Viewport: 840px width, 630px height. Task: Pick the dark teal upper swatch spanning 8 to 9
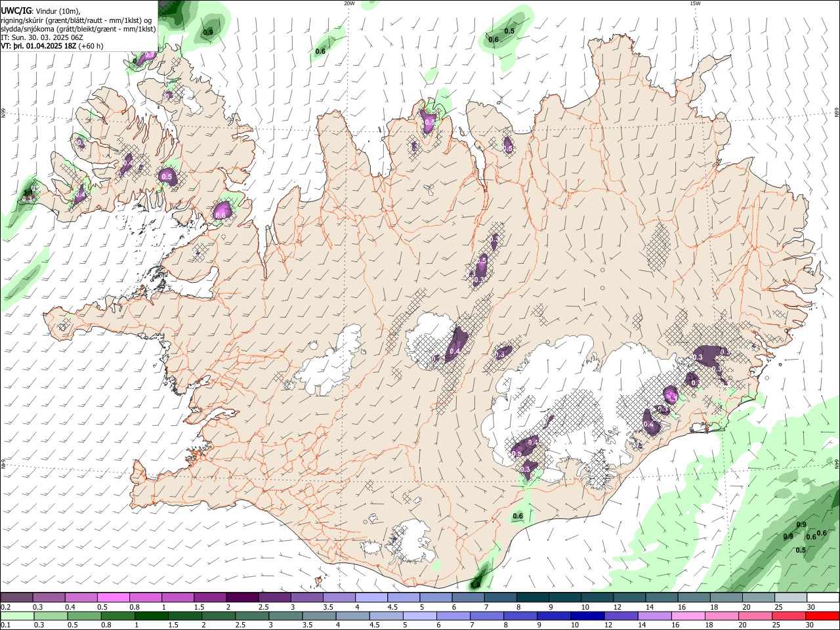click(533, 597)
